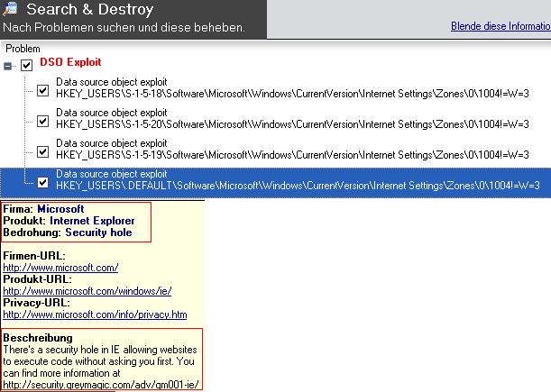Image resolution: width=551 pixels, height=392 pixels.
Task: Click the Problem column header
Action: (x=23, y=49)
